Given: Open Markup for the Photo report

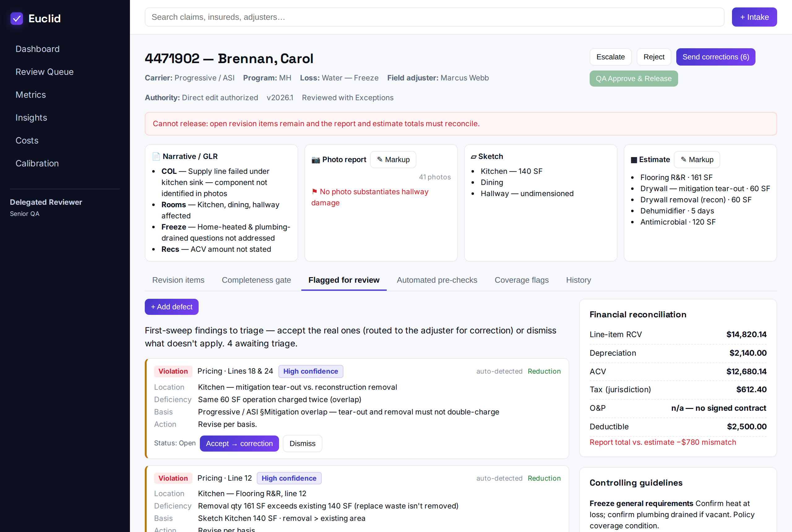Looking at the screenshot, I should [393, 160].
